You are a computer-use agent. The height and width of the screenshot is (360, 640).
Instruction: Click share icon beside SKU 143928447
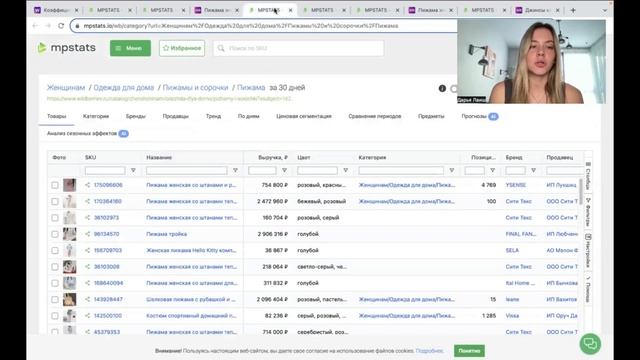(87, 299)
